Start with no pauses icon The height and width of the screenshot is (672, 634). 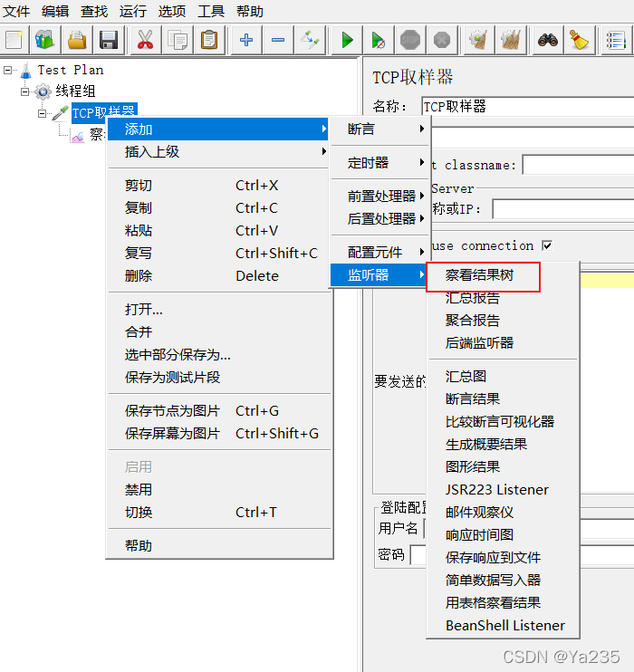point(378,40)
